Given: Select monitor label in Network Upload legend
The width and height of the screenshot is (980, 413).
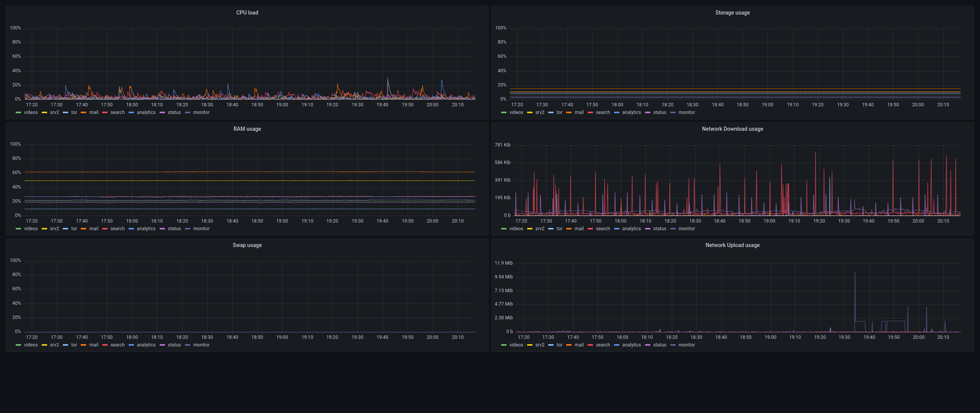Looking at the screenshot, I should click(x=686, y=345).
